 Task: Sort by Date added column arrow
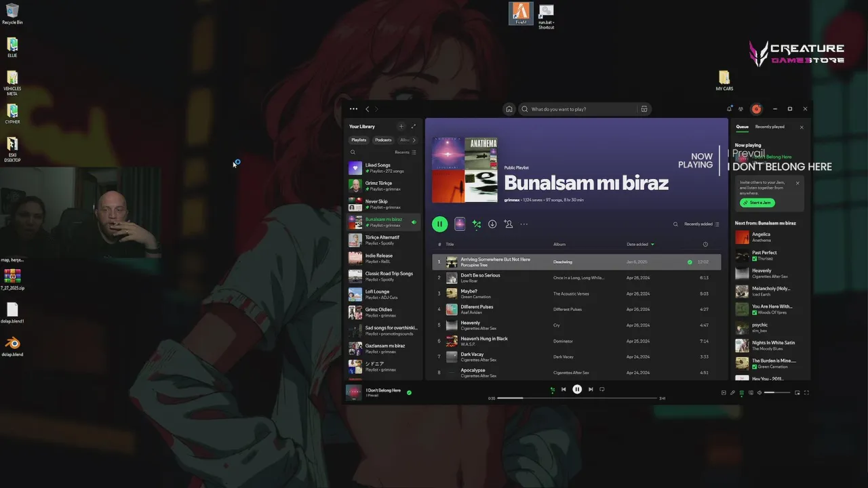pyautogui.click(x=652, y=244)
